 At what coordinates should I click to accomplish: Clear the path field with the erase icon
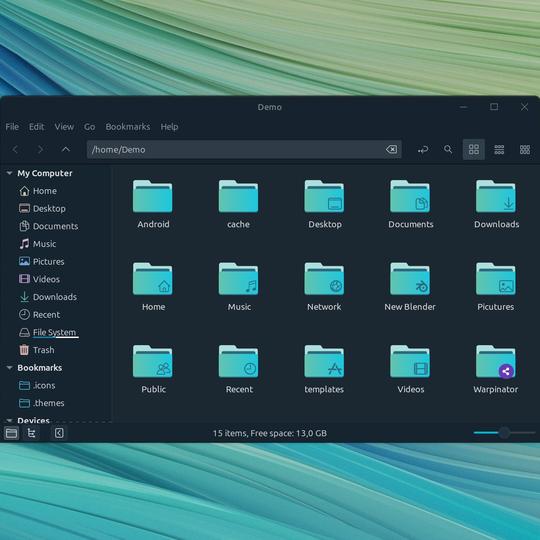(x=392, y=149)
